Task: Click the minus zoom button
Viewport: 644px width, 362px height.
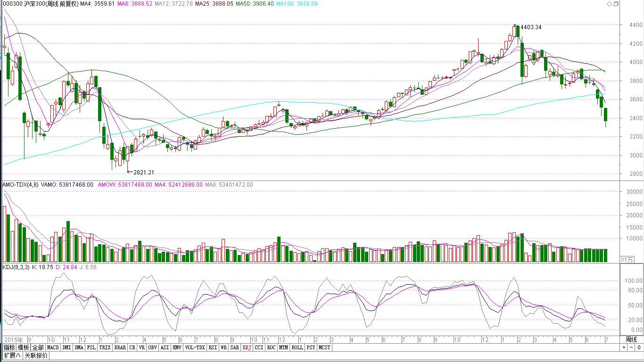Action: click(631, 347)
